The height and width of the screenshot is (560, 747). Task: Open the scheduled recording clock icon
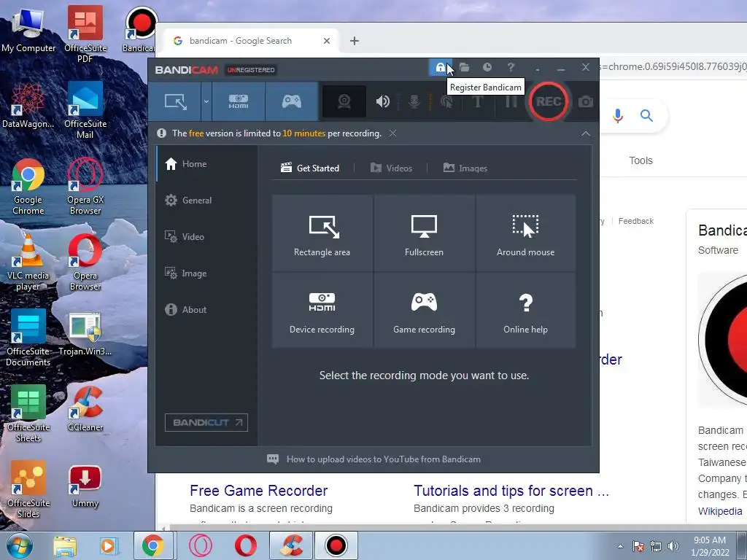point(487,68)
